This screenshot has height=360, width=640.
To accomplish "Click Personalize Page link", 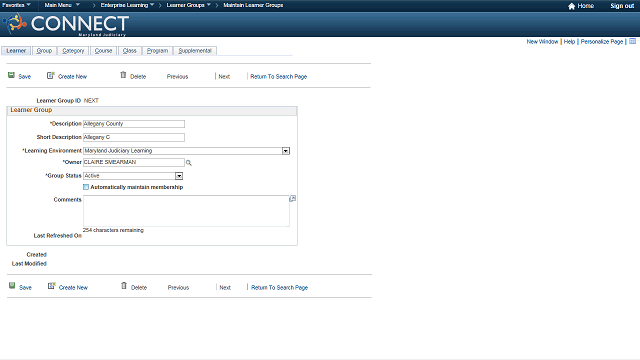I will [x=602, y=42].
